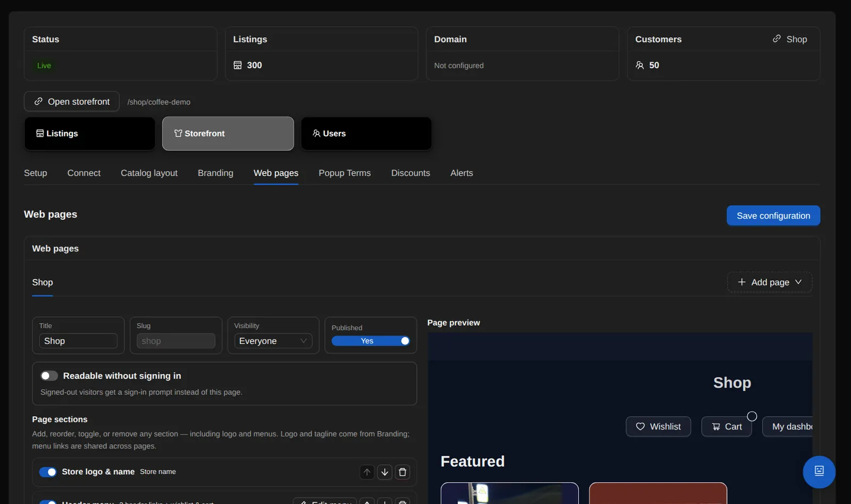Click the customers icon beside 50
This screenshot has width=851, height=504.
tap(640, 65)
